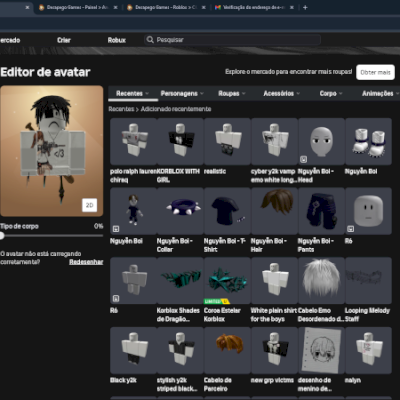Switch to Desapego Games - Painel tab
Viewport: 400px width, 400px height.
click(x=78, y=7)
